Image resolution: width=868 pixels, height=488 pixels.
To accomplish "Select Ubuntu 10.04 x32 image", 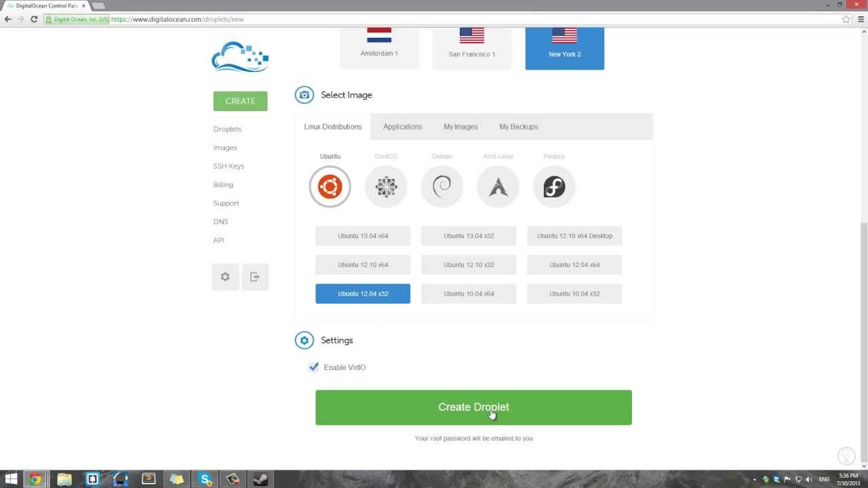I will [x=574, y=293].
